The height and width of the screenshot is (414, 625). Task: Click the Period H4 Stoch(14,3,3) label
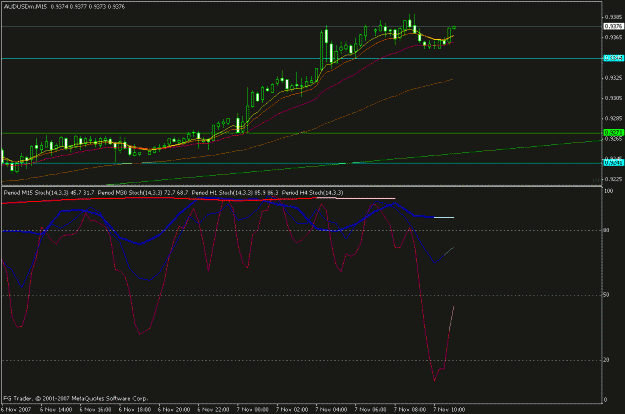point(312,193)
